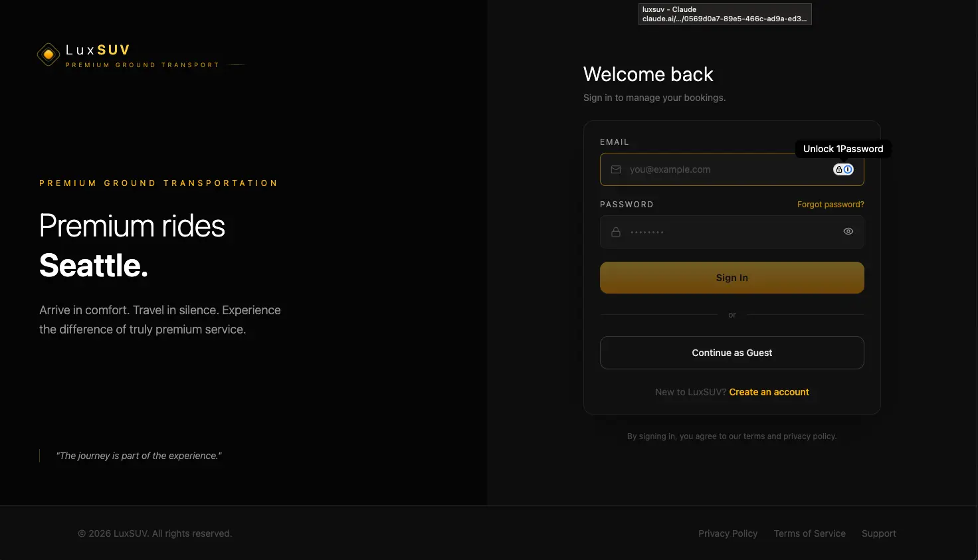The height and width of the screenshot is (560, 978).
Task: Click the Sign In button
Action: (732, 278)
